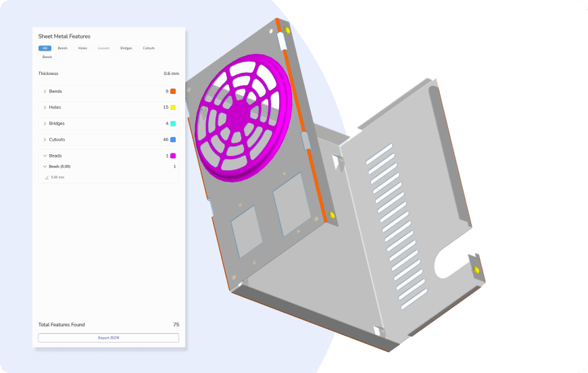
Task: Expand the Holes feature row
Action: [x=108, y=107]
